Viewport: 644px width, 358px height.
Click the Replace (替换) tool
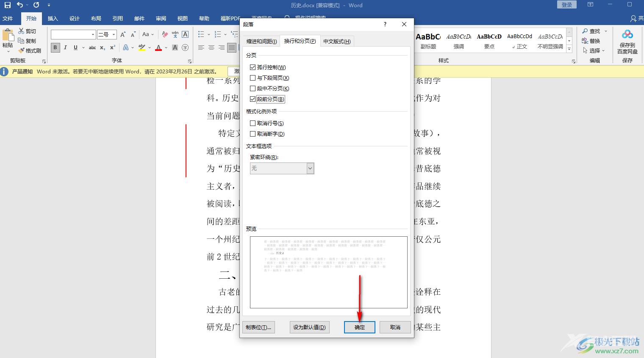pos(591,41)
